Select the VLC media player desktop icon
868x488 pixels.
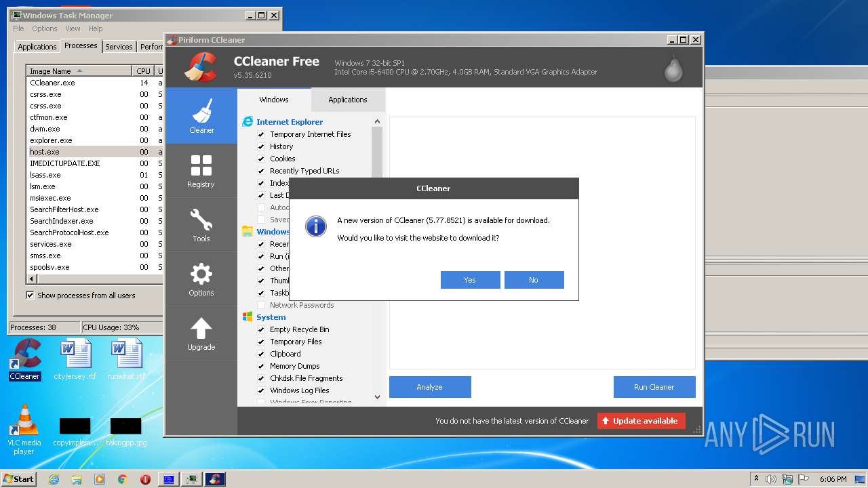click(24, 430)
